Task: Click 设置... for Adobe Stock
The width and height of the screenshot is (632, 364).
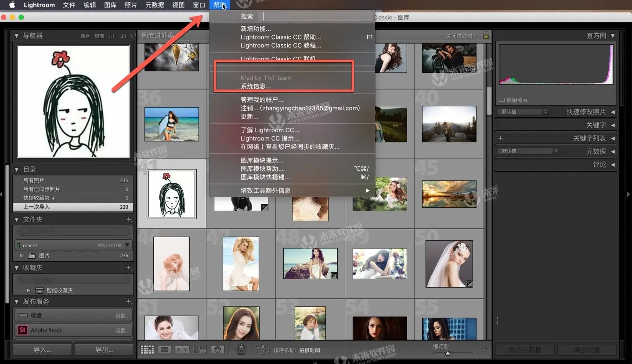Action: [x=122, y=331]
